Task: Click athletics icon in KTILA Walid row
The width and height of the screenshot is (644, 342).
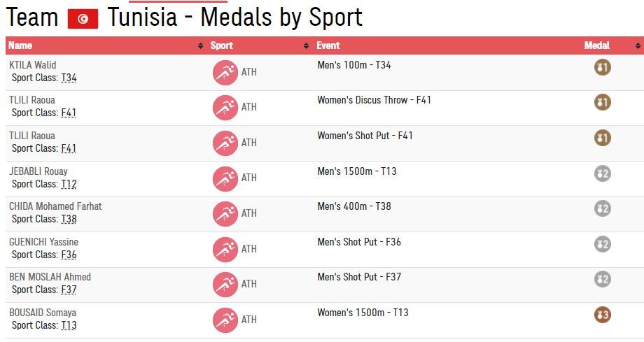Action: click(225, 72)
